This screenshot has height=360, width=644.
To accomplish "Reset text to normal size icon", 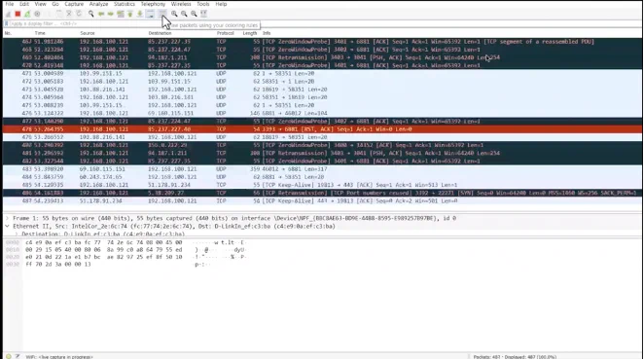I will tap(194, 14).
